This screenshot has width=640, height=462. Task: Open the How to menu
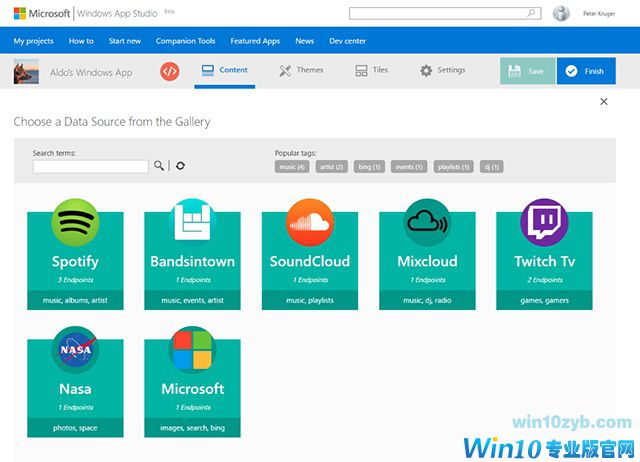coord(81,41)
